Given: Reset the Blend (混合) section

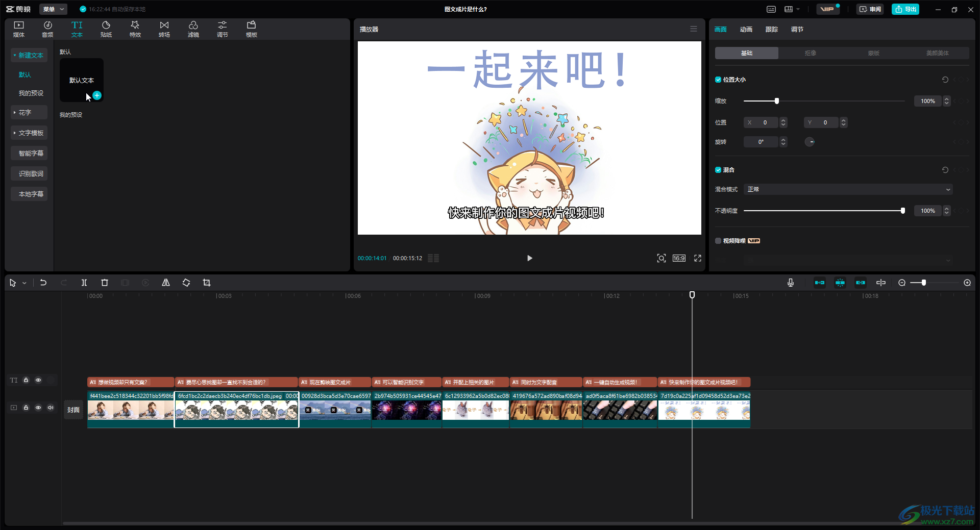Looking at the screenshot, I should click(945, 170).
